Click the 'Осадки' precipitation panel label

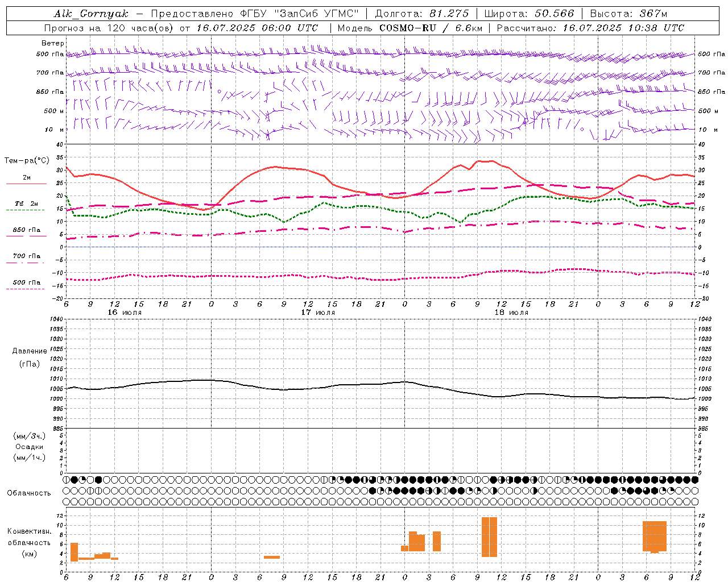pyautogui.click(x=30, y=447)
